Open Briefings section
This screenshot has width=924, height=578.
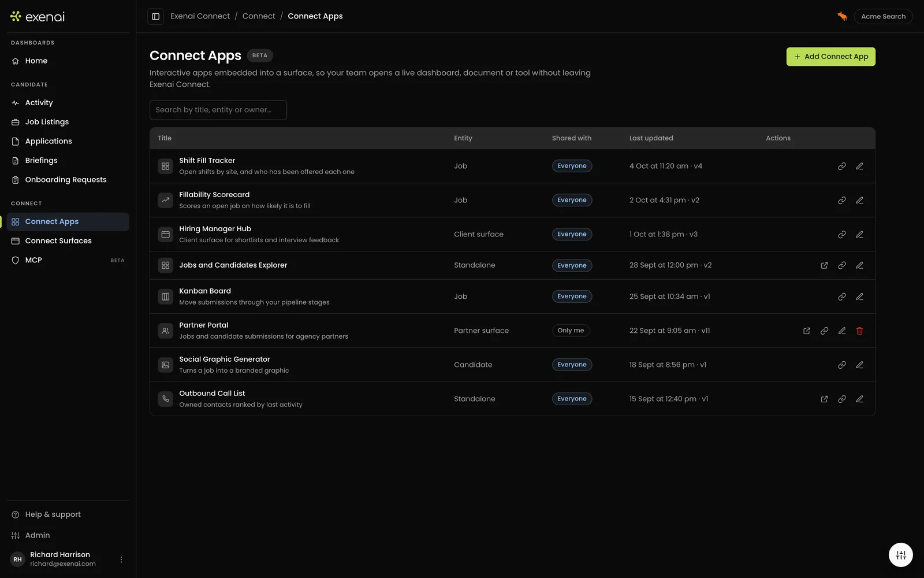pos(68,161)
